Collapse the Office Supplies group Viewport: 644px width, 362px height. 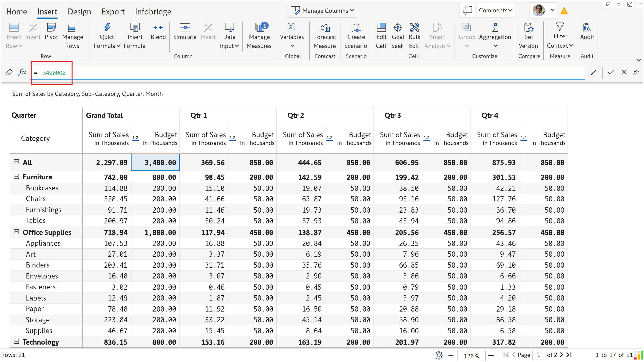17,232
